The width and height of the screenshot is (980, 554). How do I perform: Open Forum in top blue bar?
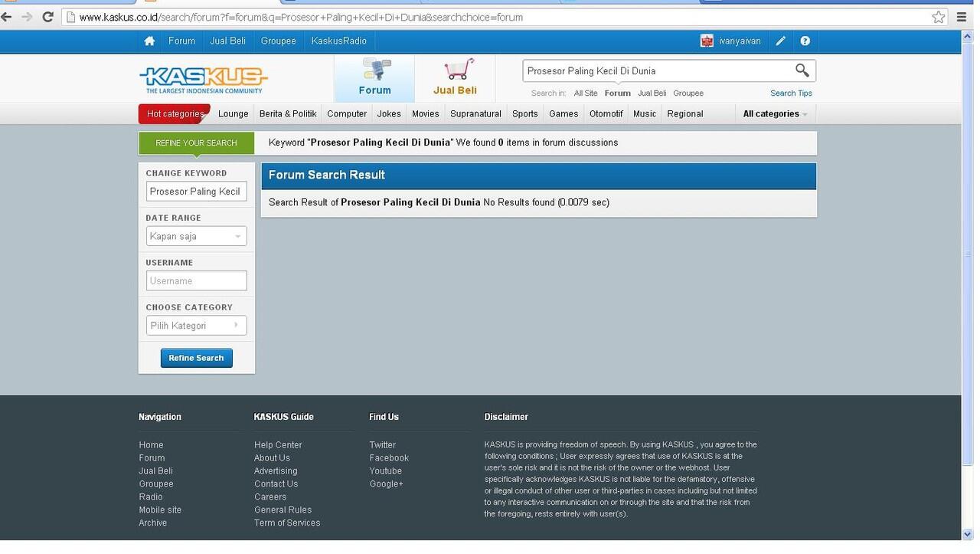[x=181, y=41]
